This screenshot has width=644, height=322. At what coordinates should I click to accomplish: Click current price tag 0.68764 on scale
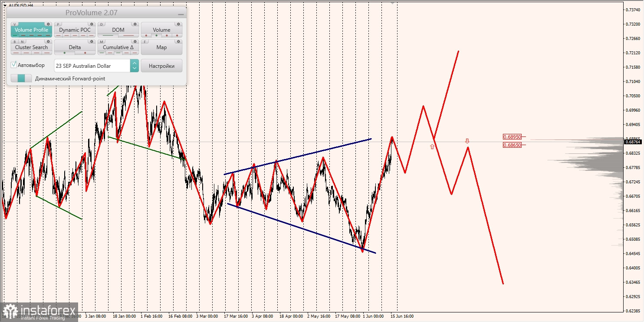pyautogui.click(x=632, y=142)
